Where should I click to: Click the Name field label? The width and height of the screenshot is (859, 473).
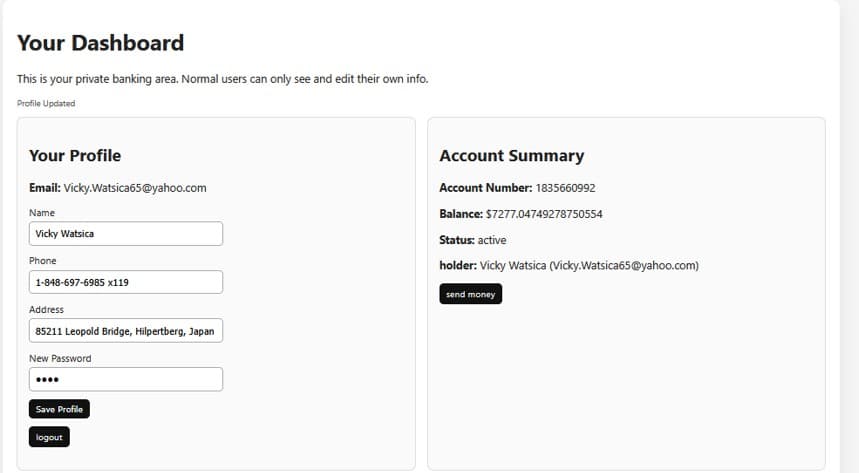tap(42, 213)
